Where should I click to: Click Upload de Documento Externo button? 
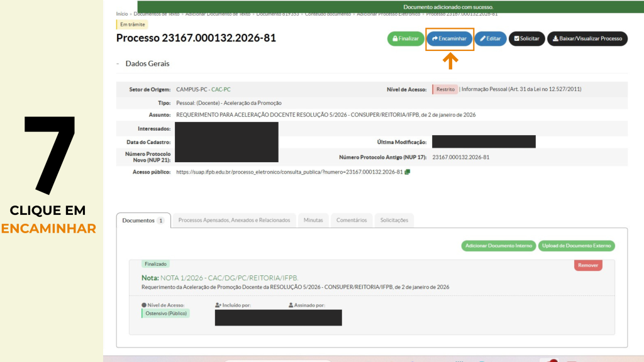tap(577, 246)
